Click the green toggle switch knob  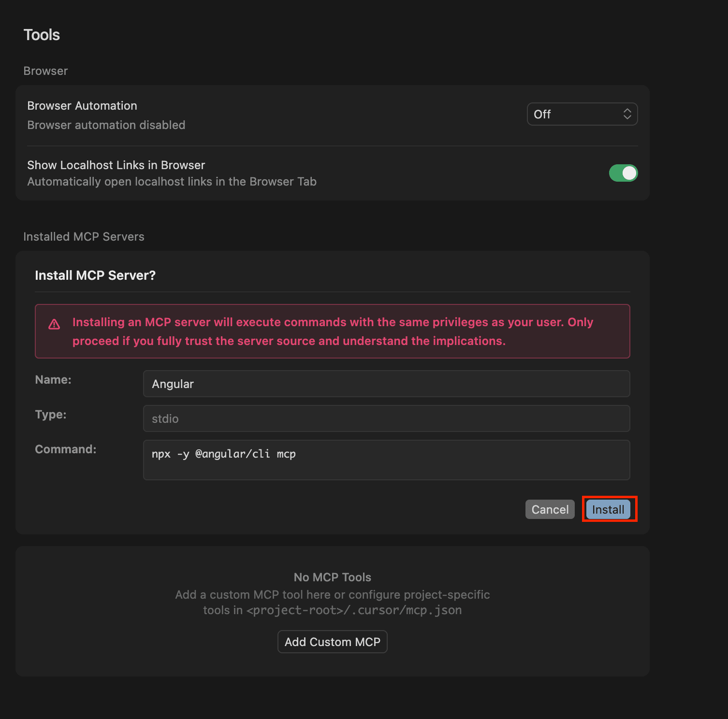(630, 173)
